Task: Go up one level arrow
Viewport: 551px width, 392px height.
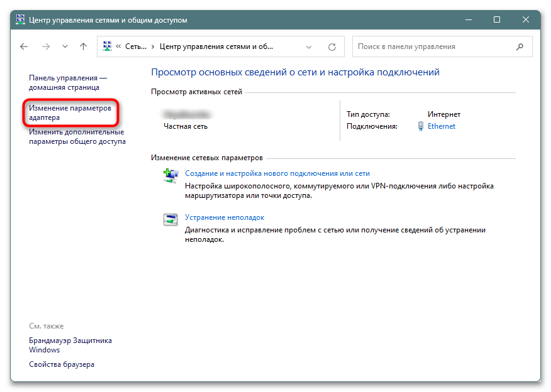Action: [x=83, y=46]
